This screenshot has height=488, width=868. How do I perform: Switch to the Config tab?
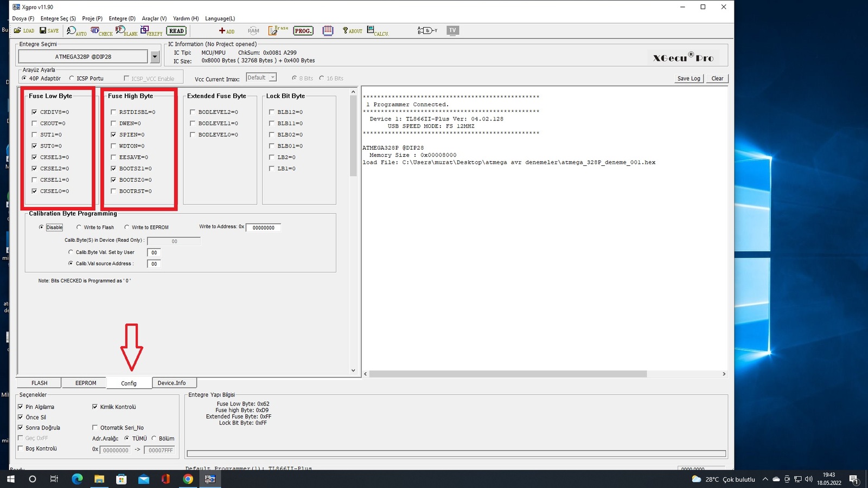coord(129,383)
